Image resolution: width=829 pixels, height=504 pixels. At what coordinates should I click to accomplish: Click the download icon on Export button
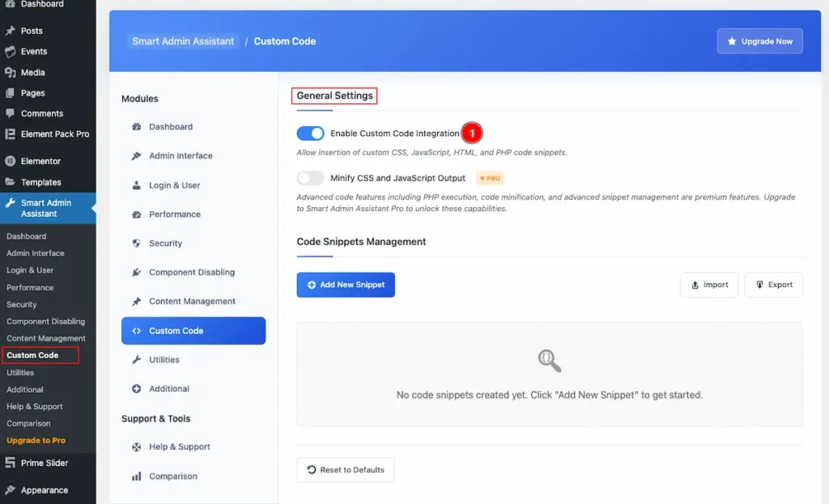coord(759,285)
